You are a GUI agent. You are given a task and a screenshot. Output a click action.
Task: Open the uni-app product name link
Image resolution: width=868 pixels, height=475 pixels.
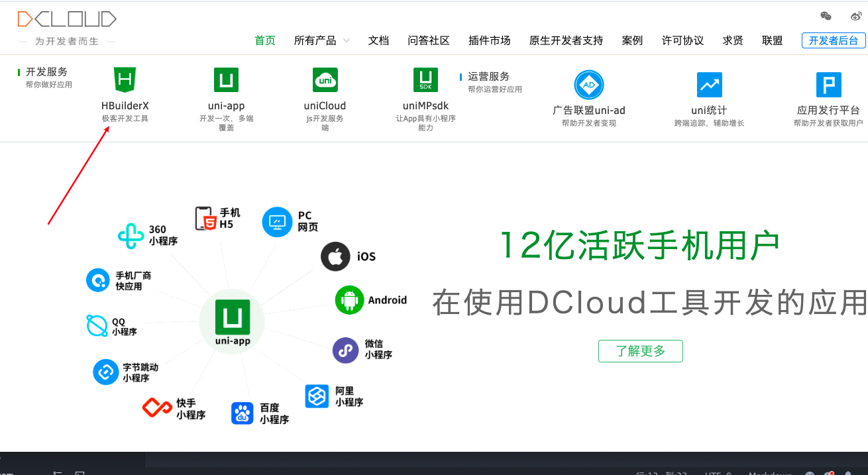coord(227,106)
